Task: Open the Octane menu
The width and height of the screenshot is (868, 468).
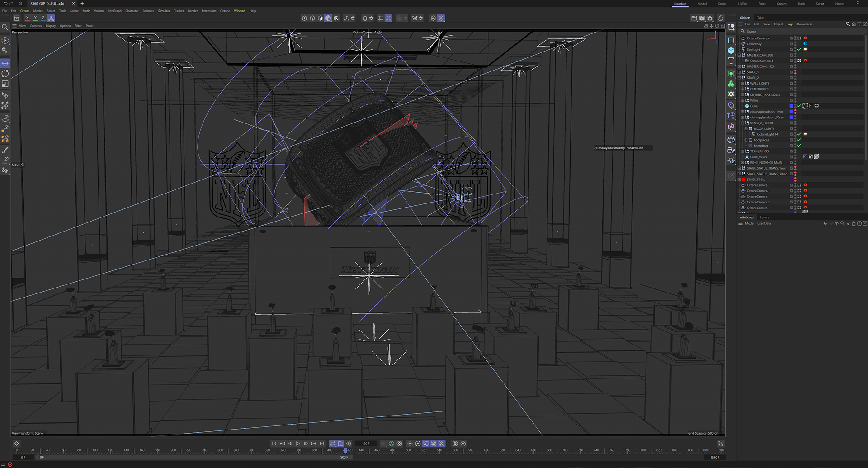Action: 225,11
